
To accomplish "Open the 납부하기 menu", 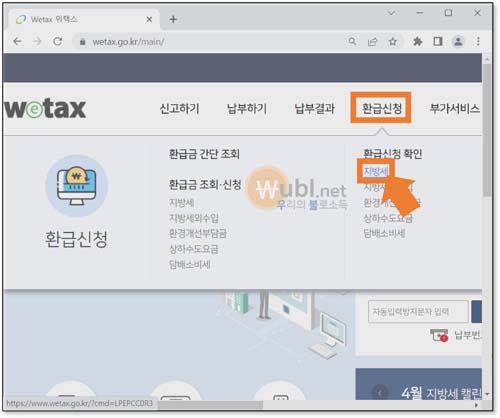I will pos(247,108).
